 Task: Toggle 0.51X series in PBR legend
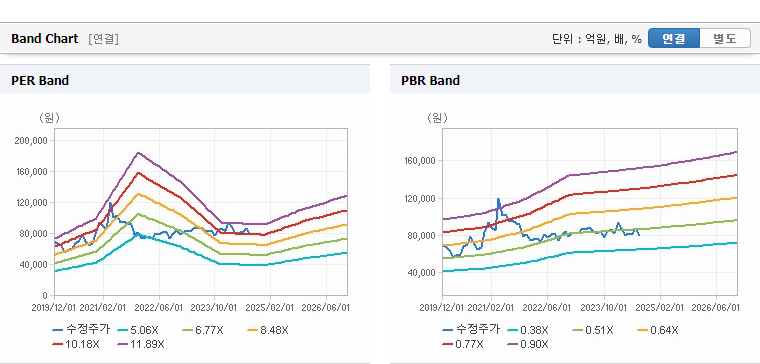(593, 330)
